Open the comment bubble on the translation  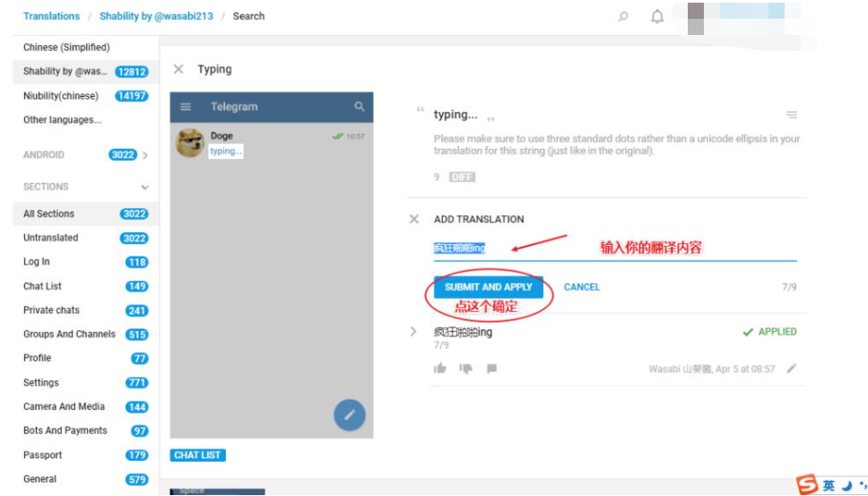[491, 369]
